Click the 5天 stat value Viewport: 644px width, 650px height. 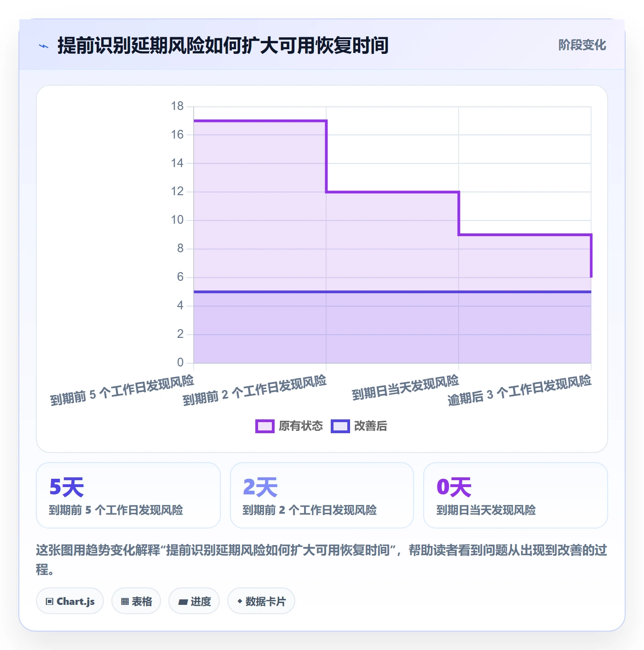coord(67,487)
